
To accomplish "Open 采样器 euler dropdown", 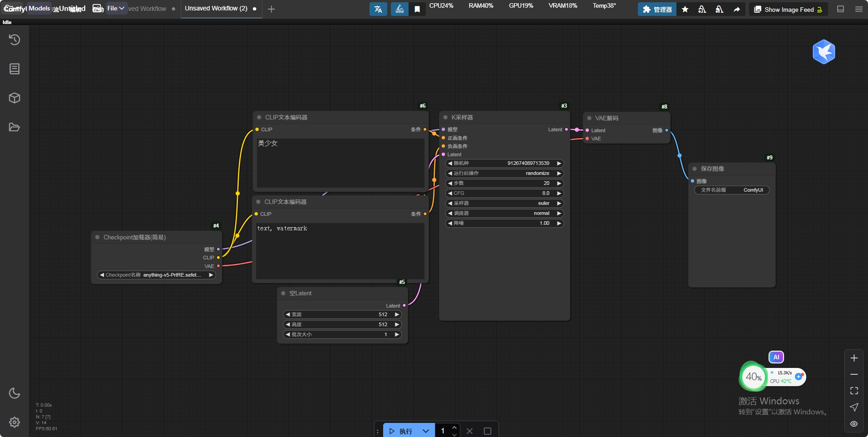I will click(x=504, y=203).
